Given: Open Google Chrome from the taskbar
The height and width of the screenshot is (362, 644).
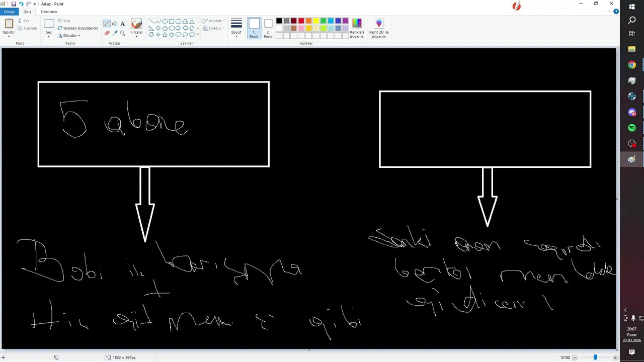Looking at the screenshot, I should click(632, 65).
